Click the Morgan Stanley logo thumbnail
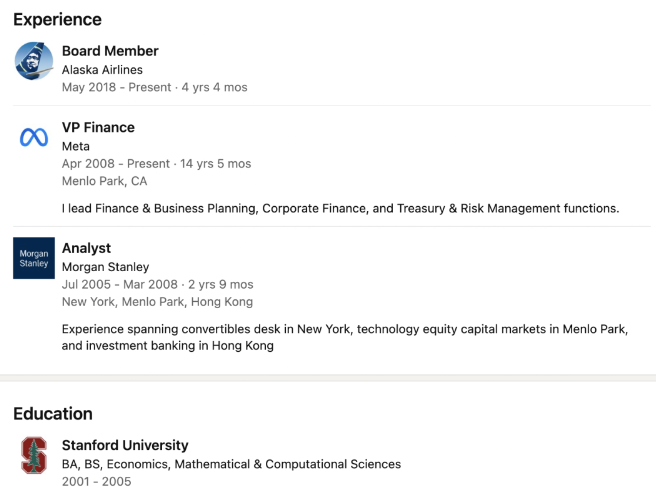 coord(34,258)
